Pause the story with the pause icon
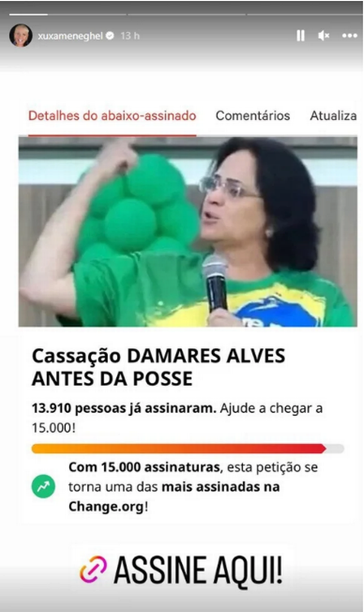 301,36
